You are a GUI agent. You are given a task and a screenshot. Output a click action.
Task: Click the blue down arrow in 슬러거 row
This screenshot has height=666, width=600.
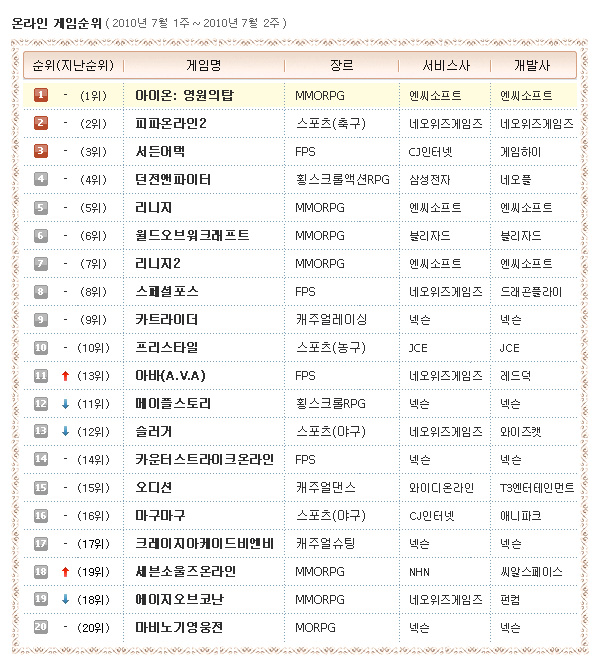[x=65, y=431]
